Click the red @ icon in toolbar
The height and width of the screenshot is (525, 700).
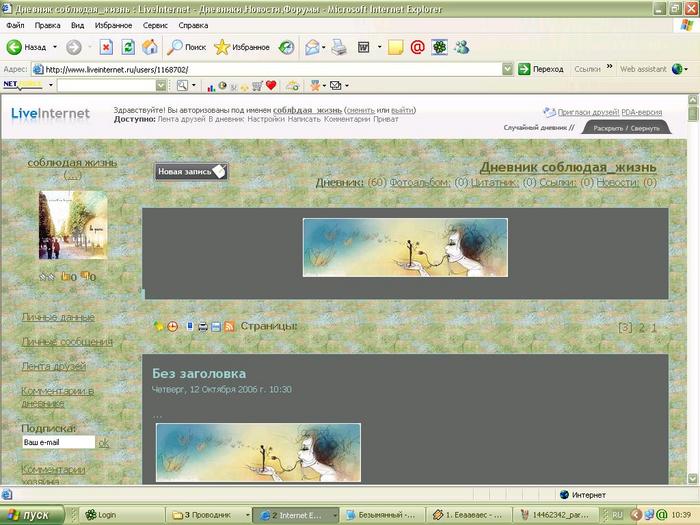[417, 47]
